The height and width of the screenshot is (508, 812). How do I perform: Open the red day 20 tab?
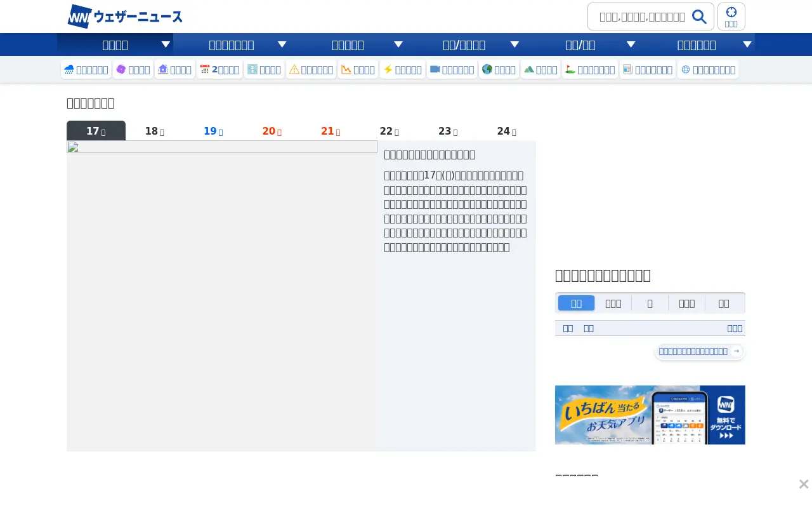[272, 131]
